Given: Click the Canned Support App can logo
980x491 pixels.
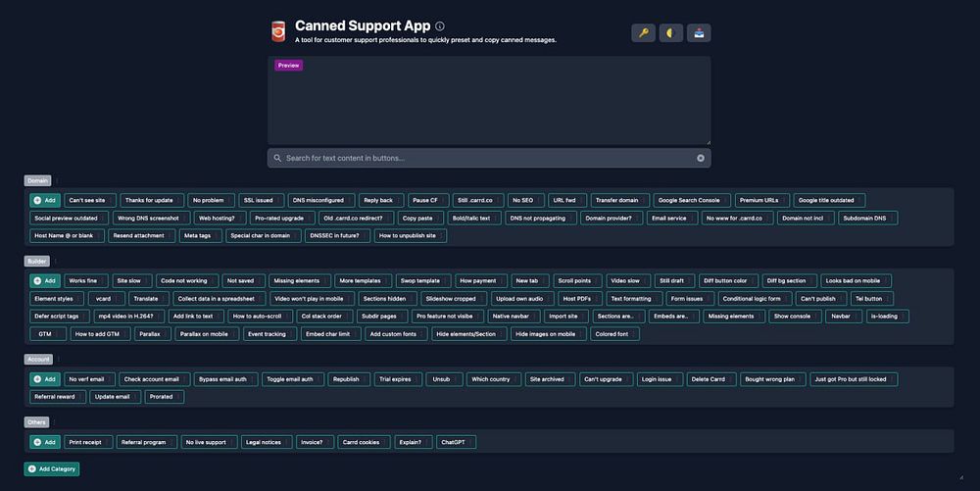Looking at the screenshot, I should [278, 31].
